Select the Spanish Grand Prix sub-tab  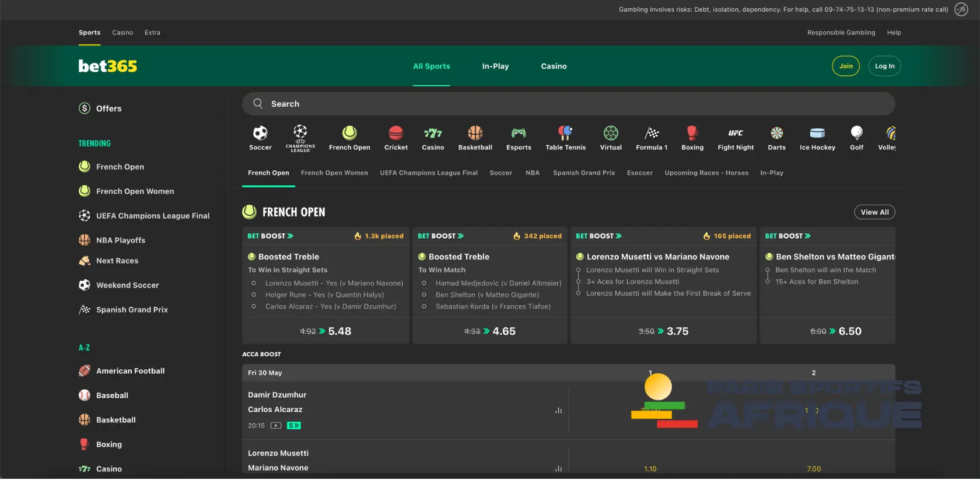[584, 173]
